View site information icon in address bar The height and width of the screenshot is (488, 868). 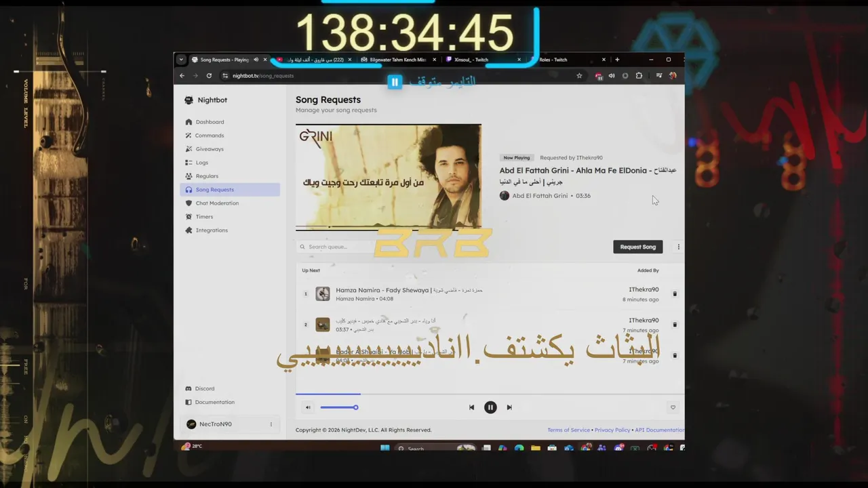point(225,76)
